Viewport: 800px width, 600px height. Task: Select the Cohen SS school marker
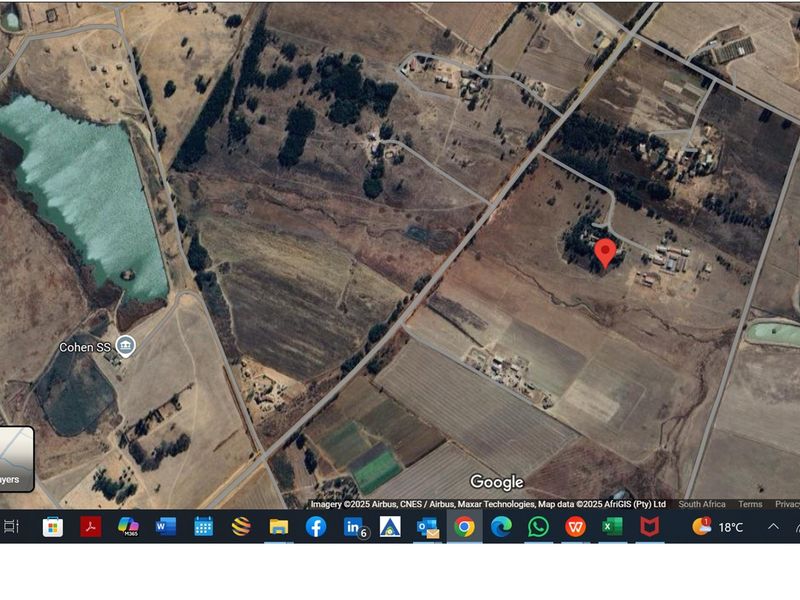124,345
